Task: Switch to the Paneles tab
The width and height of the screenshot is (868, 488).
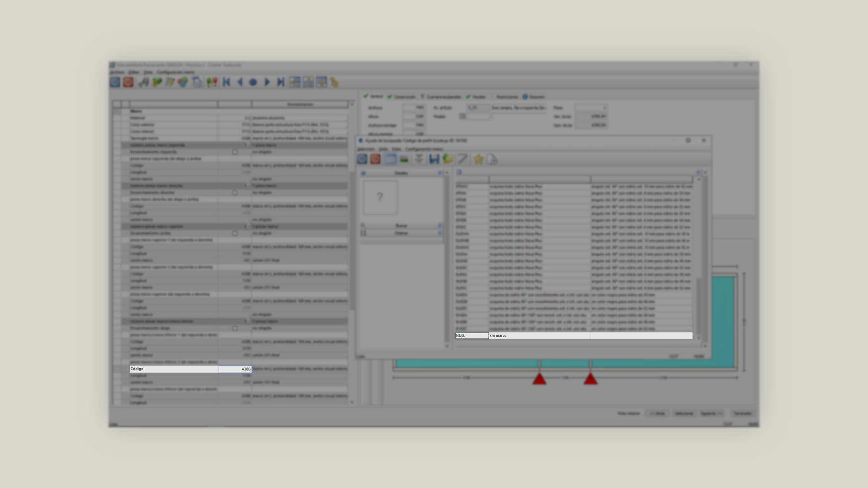Action: pos(476,97)
